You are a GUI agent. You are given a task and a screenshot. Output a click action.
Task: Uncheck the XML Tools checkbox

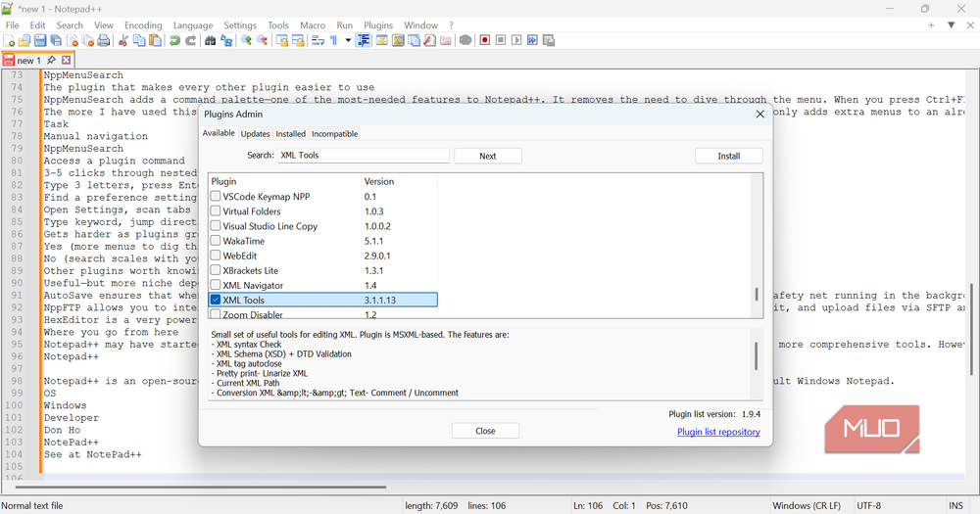click(216, 300)
